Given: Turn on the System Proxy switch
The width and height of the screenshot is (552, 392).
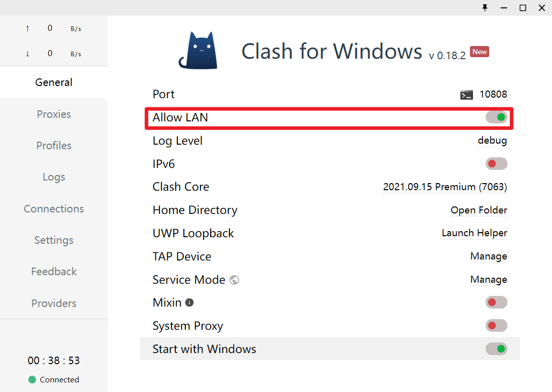Looking at the screenshot, I should pyautogui.click(x=496, y=326).
